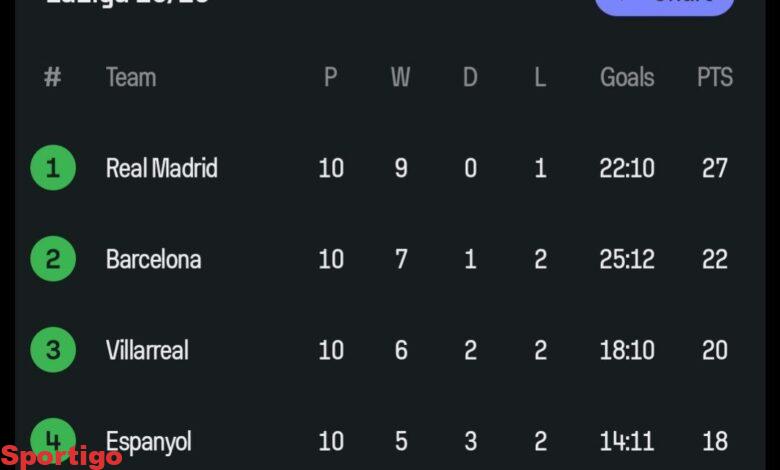
Task: Click the green position 1 badge
Action: click(53, 168)
